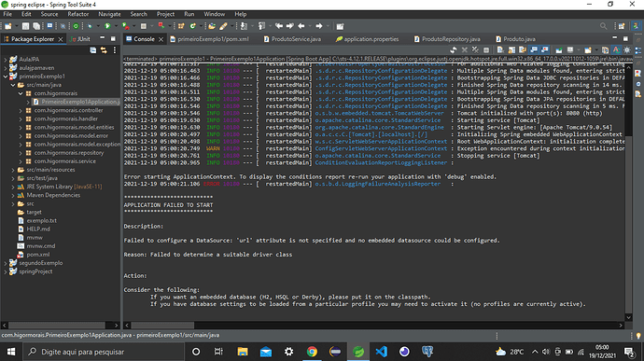The width and height of the screenshot is (644, 361).
Task: Click Collapse All in Package Explorer
Action: click(x=93, y=50)
